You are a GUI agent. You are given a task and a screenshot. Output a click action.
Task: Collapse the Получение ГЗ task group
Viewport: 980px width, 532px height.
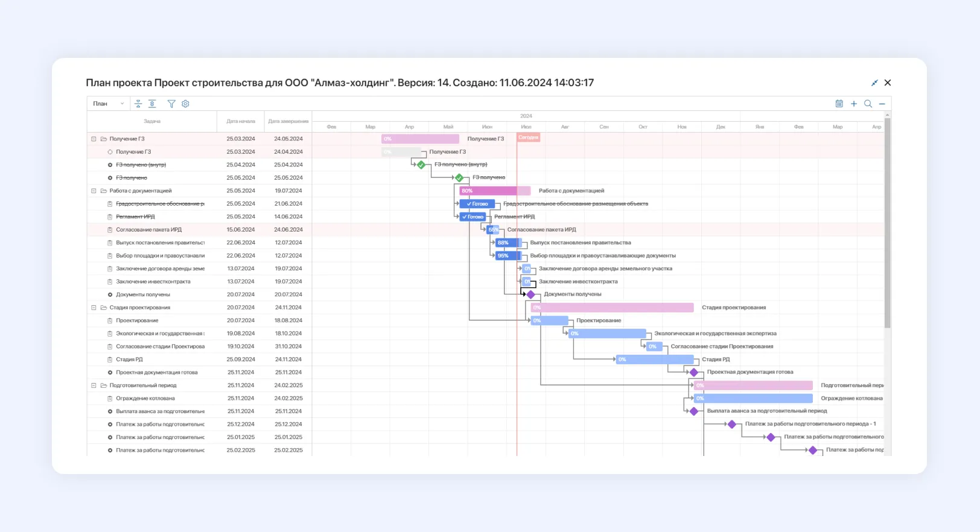click(94, 139)
